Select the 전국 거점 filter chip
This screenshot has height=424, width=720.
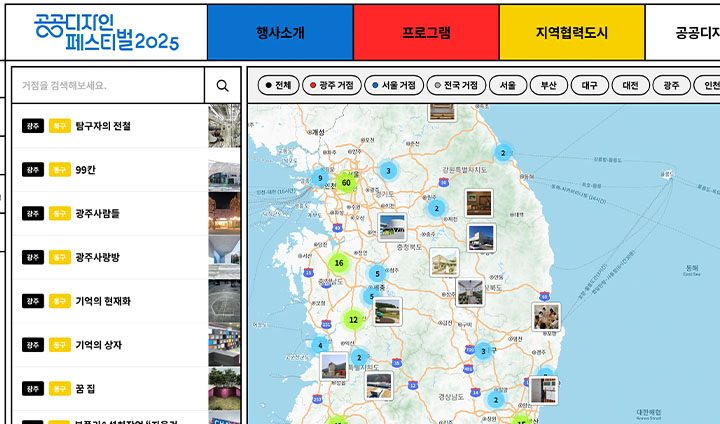pos(456,85)
